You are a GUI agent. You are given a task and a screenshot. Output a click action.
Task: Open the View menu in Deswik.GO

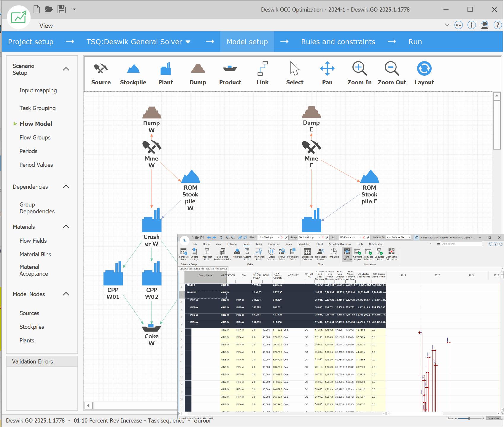click(46, 26)
